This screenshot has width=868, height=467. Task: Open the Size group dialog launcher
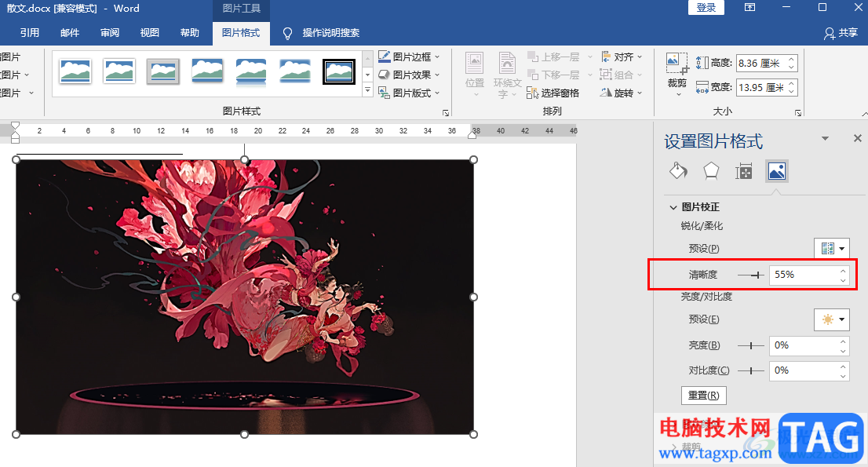[x=797, y=113]
